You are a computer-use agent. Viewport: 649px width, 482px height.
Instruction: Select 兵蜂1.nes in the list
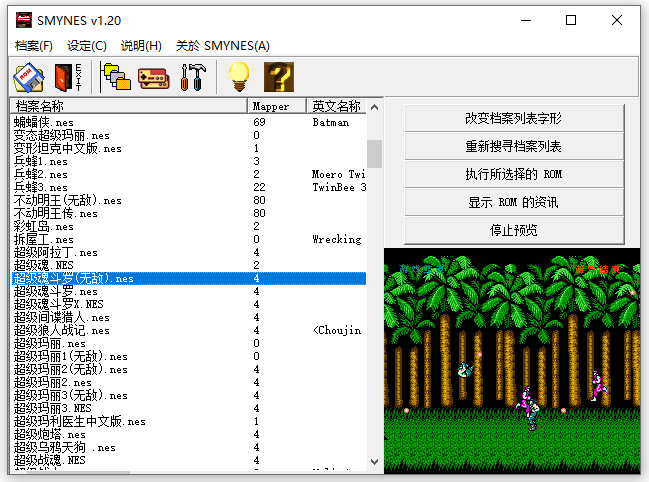(41, 161)
